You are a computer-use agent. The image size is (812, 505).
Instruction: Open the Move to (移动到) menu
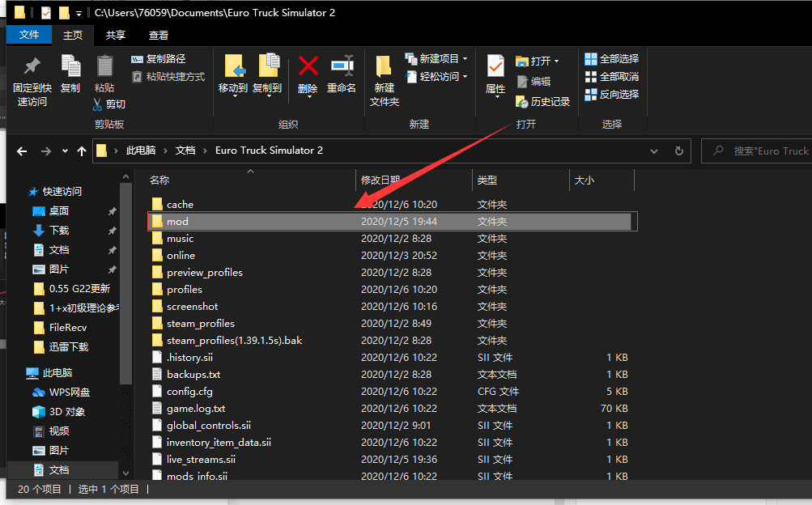[233, 75]
